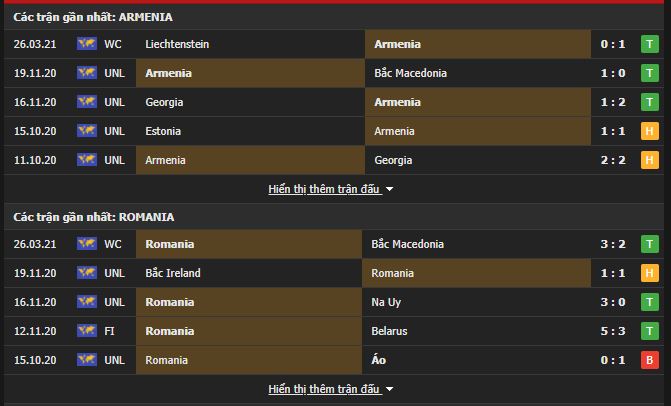Open the Áo team in the 15.10.20 match row
The width and height of the screenshot is (671, 406).
click(379, 360)
